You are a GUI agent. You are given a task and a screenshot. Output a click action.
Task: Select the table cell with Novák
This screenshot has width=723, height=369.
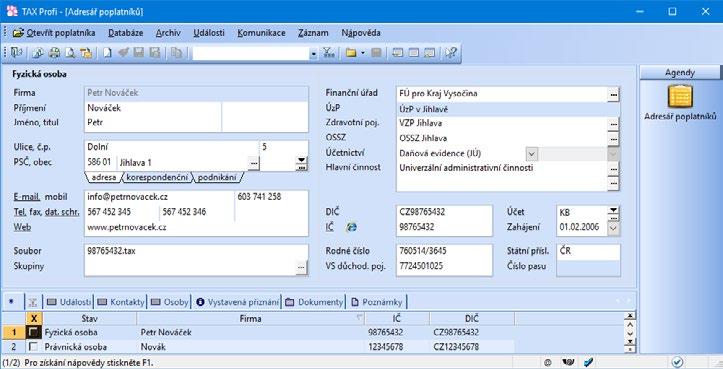pyautogui.click(x=252, y=347)
